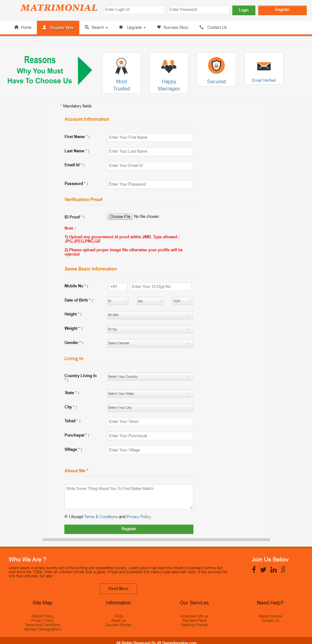Click the orange Register button in header
The width and height of the screenshot is (312, 644).
[282, 10]
